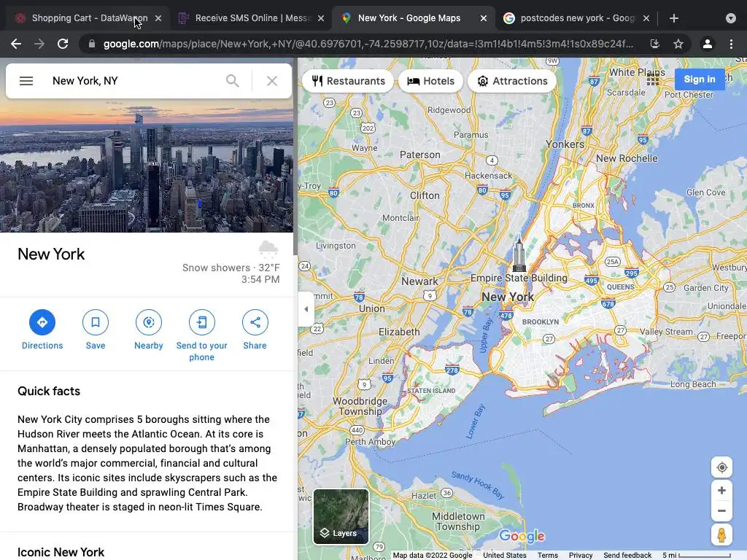Click the United States region link
Screen dimensions: 747x560
click(505, 555)
